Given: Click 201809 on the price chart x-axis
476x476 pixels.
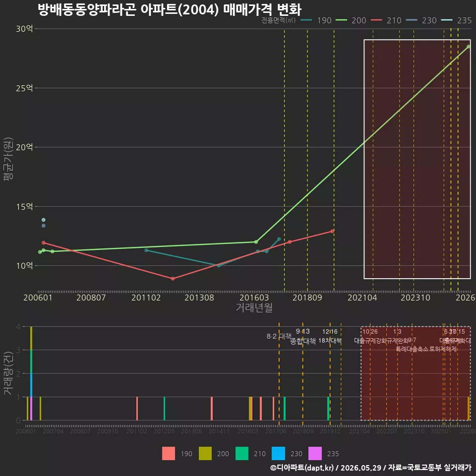Looking at the screenshot, I should [307, 297].
